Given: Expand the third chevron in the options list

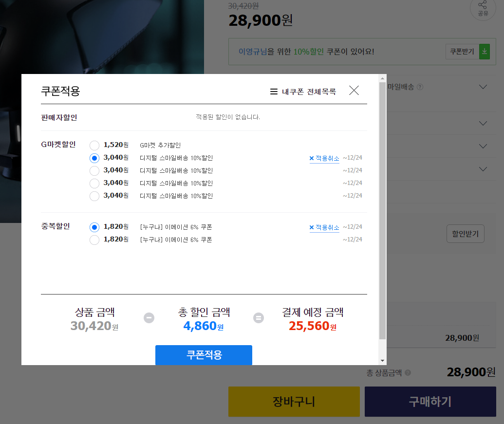Looking at the screenshot, I should pos(483,146).
